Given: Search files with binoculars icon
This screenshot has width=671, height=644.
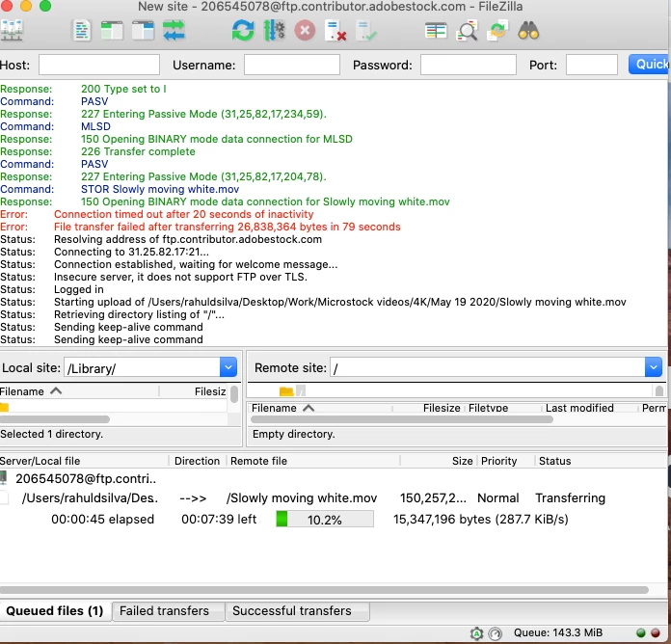Looking at the screenshot, I should tap(528, 31).
